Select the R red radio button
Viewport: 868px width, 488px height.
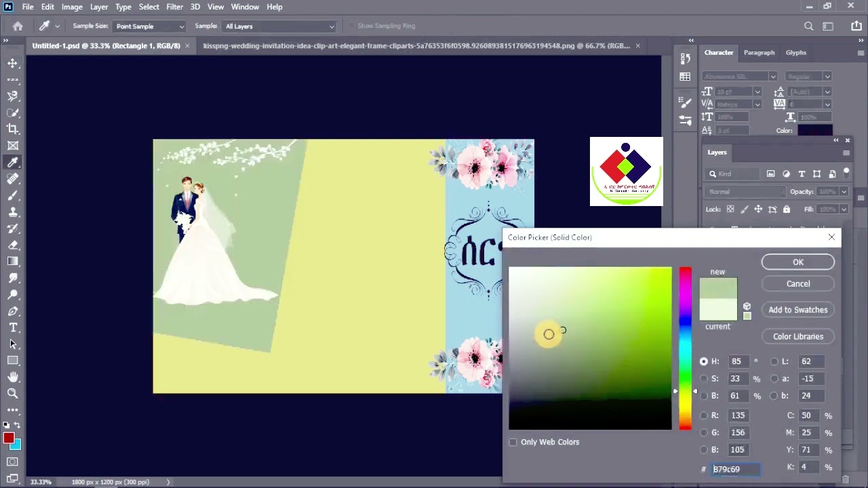click(704, 415)
